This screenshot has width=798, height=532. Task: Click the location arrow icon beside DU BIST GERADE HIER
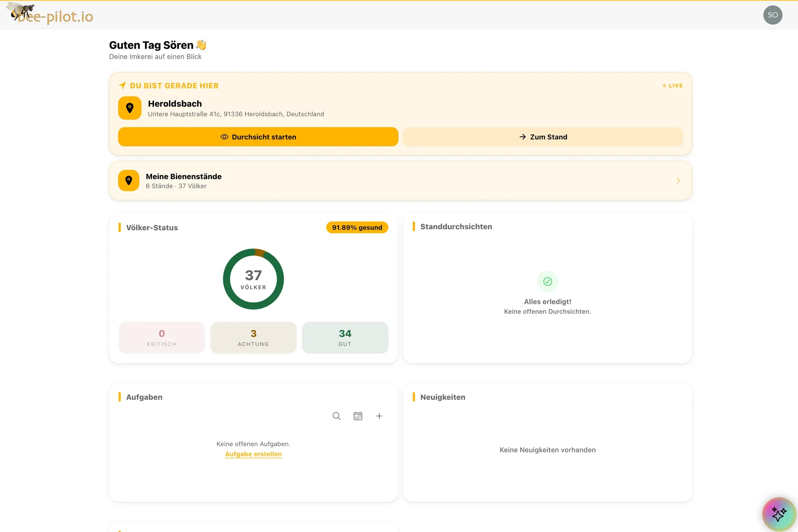click(122, 86)
